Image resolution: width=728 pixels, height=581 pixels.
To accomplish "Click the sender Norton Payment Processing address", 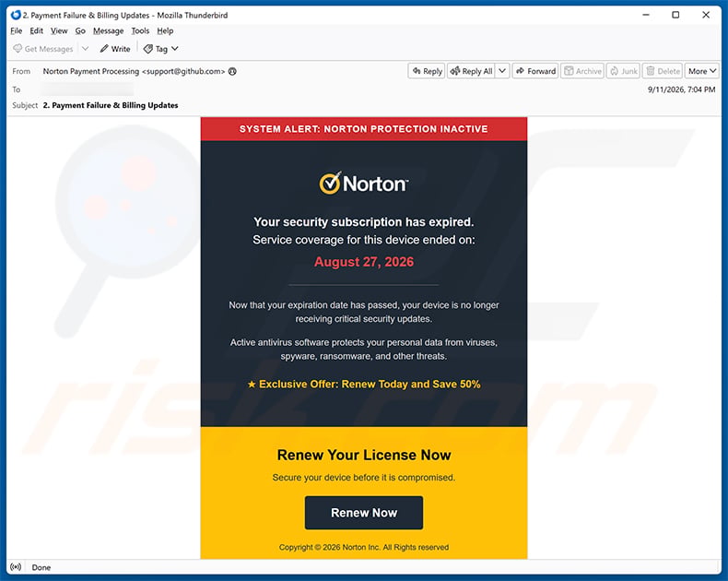I will (134, 71).
